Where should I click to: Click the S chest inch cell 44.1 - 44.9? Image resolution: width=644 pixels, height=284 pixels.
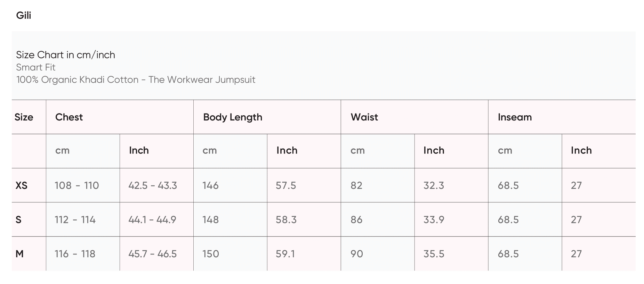[152, 220]
